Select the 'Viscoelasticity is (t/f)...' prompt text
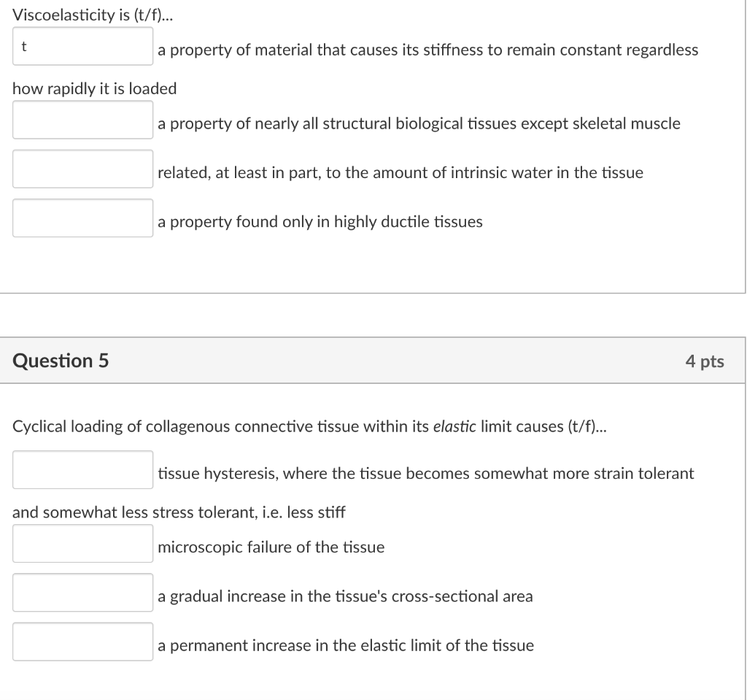This screenshot has width=747, height=700. (x=93, y=12)
